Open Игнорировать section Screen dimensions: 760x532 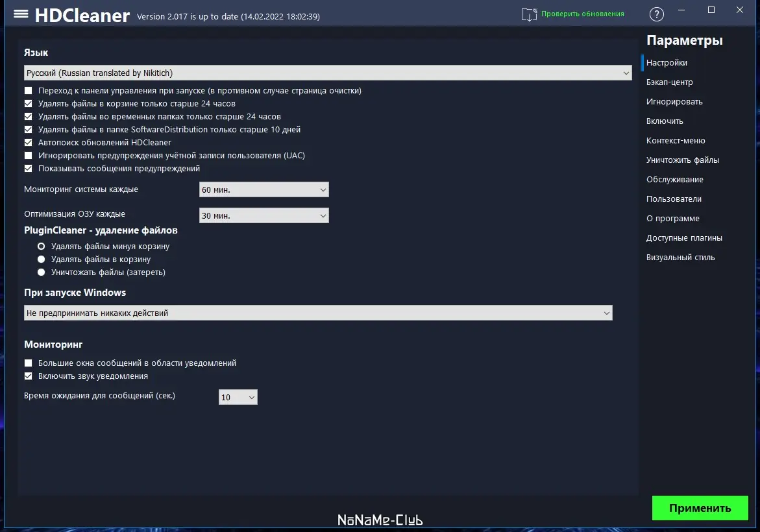[674, 101]
